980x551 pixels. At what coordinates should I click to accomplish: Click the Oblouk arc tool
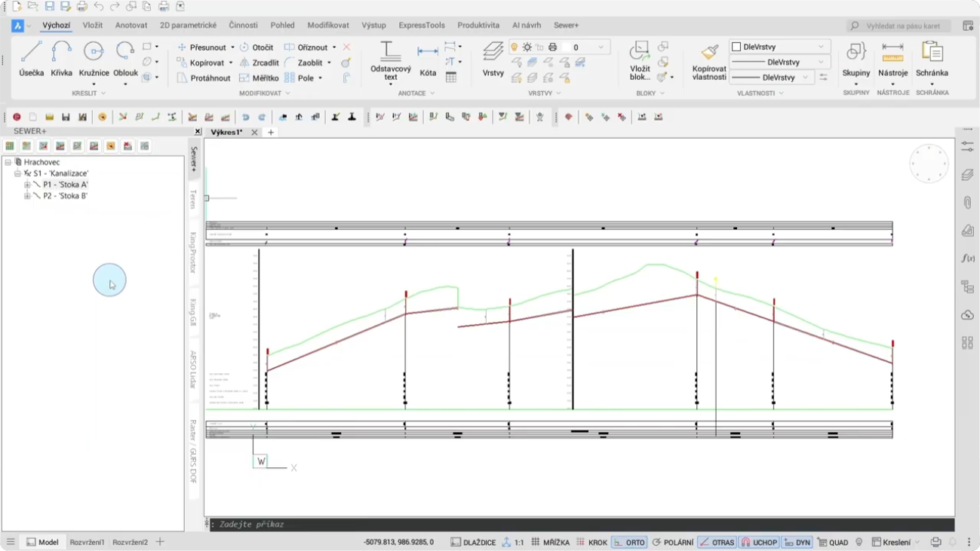tap(125, 58)
